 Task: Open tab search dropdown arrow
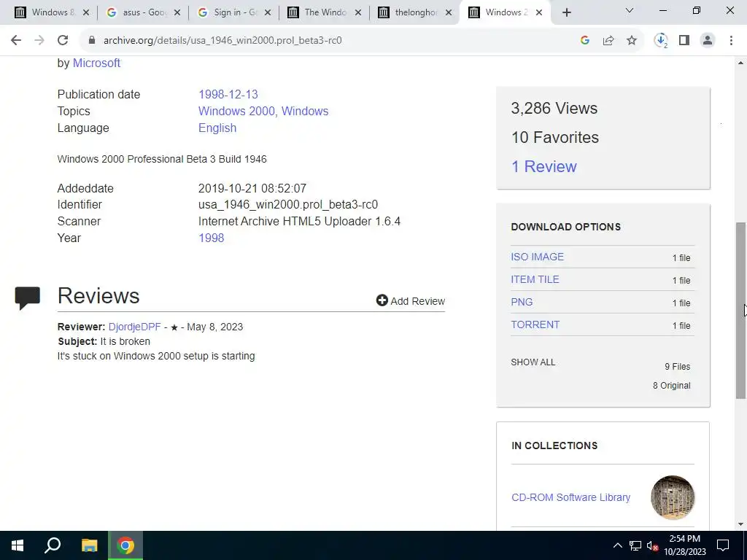pyautogui.click(x=630, y=10)
